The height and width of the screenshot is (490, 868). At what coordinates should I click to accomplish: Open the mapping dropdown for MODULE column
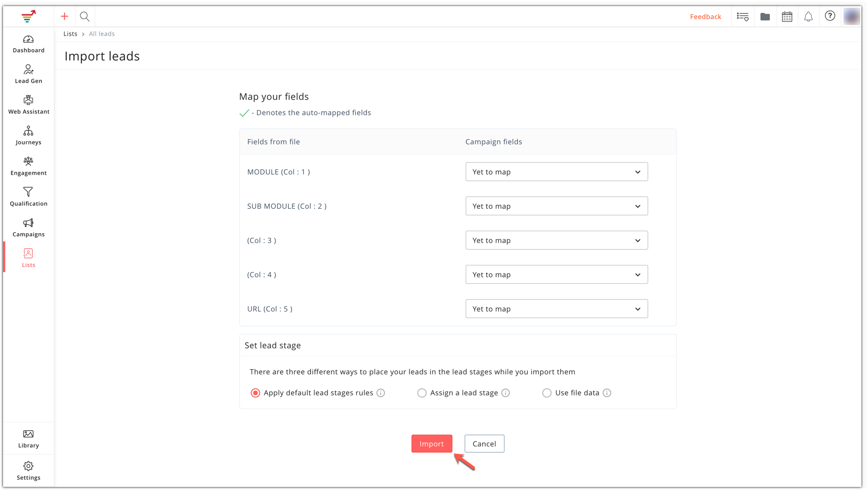click(x=556, y=172)
